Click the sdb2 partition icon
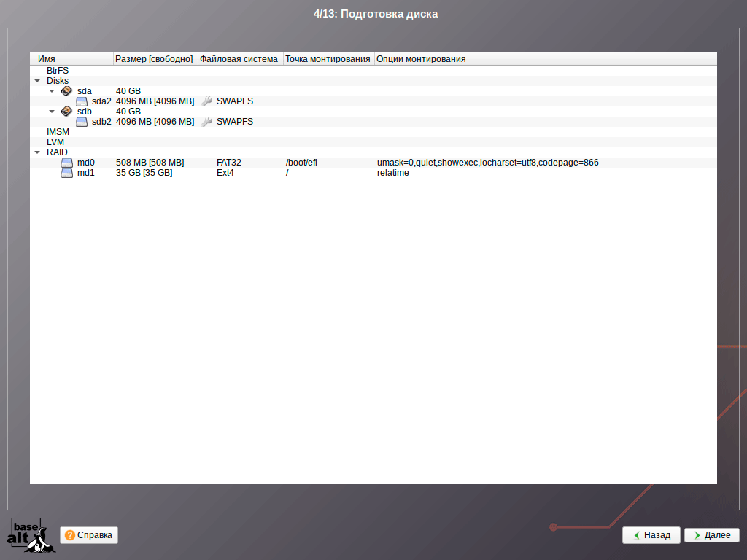Viewport: 747px width, 560px height. click(x=82, y=122)
